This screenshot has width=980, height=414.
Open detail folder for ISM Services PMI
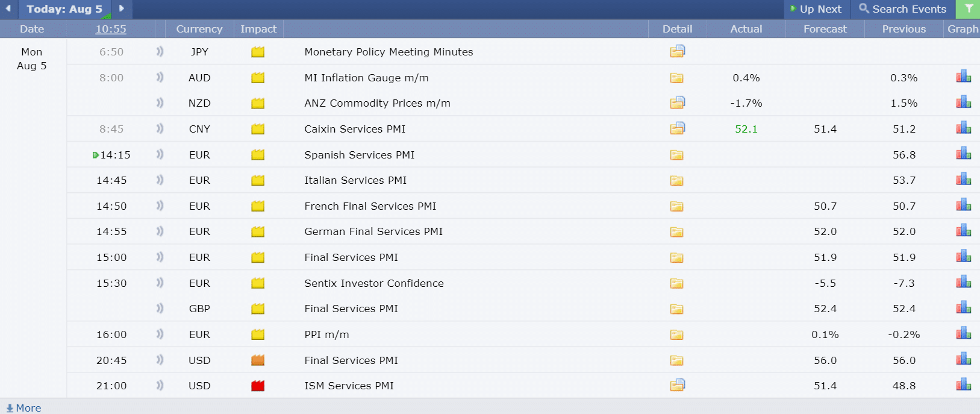pos(678,384)
